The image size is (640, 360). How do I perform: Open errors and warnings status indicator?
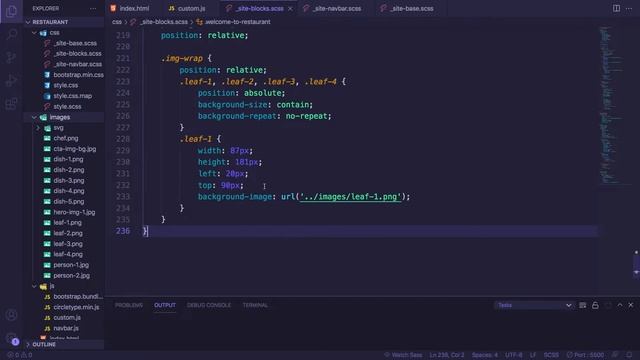coord(20,355)
